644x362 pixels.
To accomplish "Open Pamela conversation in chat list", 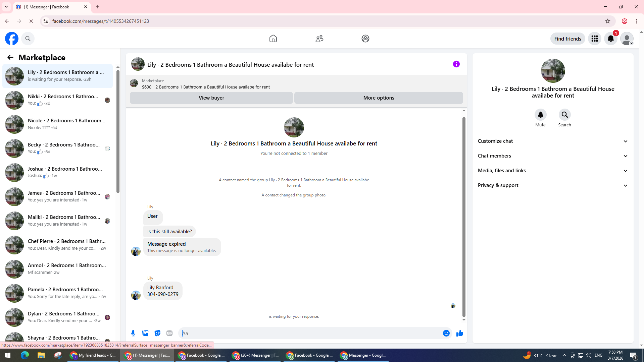I will coord(57,293).
